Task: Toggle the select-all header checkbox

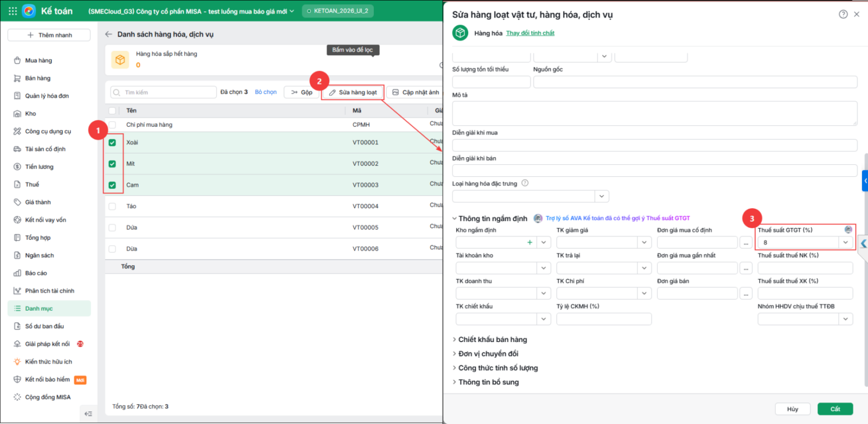Action: click(112, 111)
